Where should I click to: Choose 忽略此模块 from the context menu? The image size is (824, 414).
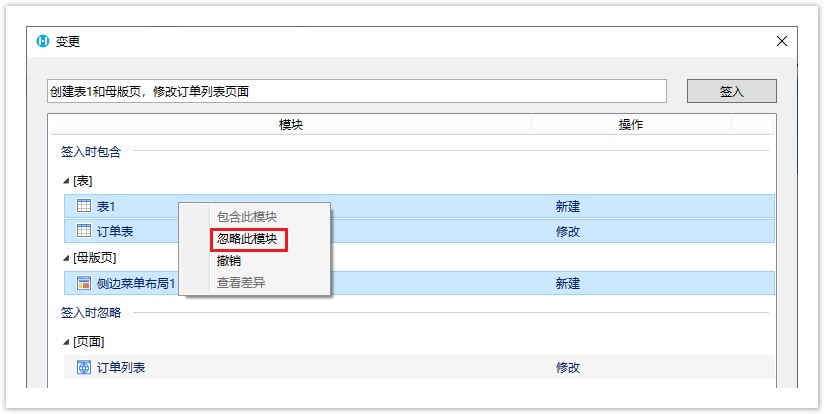click(x=248, y=239)
